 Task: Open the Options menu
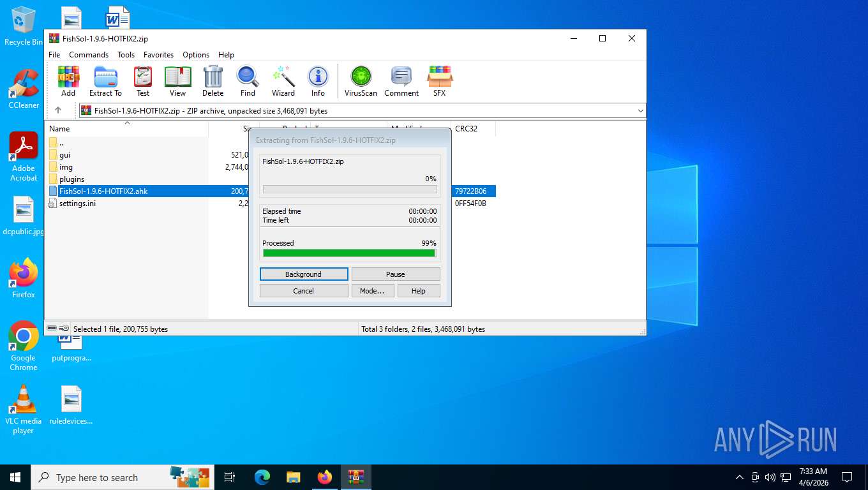click(x=196, y=55)
